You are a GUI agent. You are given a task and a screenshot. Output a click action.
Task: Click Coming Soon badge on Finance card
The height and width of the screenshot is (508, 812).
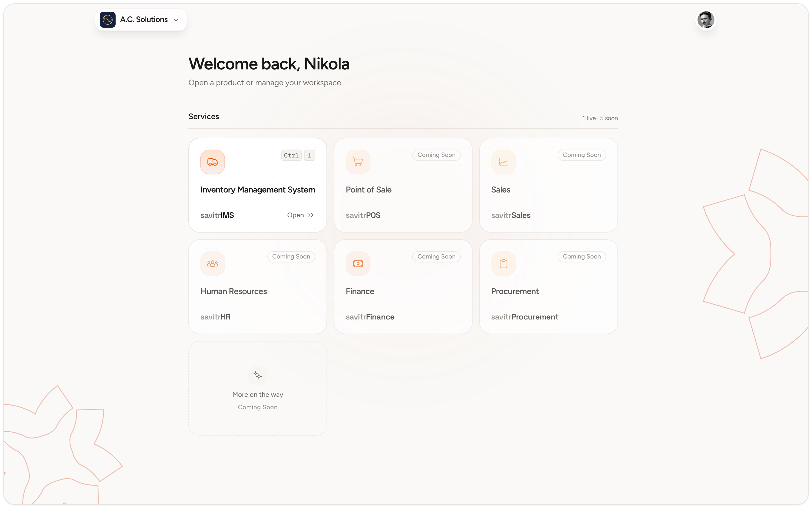point(436,256)
